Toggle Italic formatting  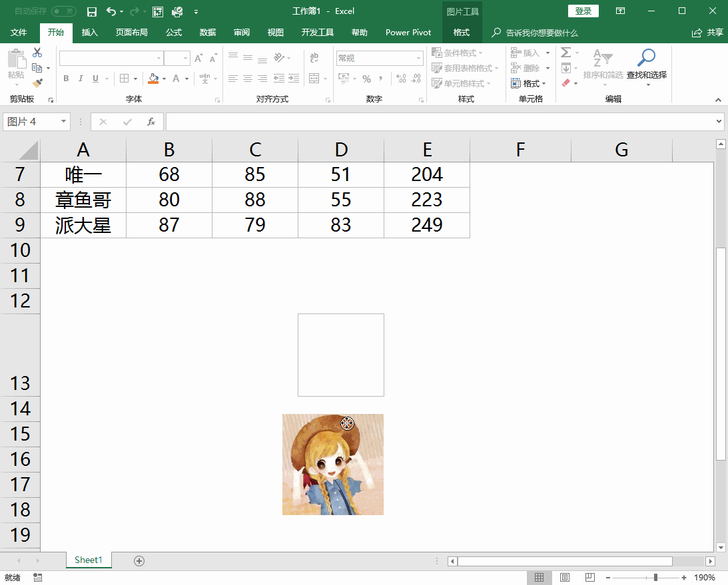point(81,79)
